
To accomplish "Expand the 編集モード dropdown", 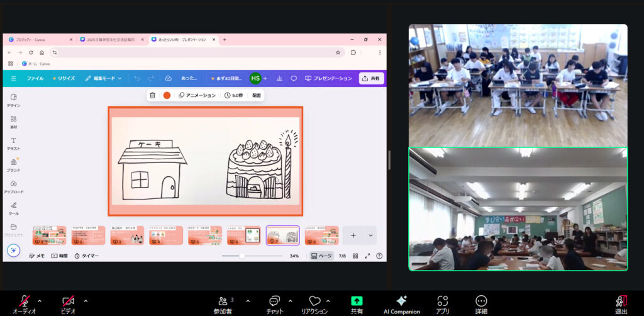I will pyautogui.click(x=104, y=79).
